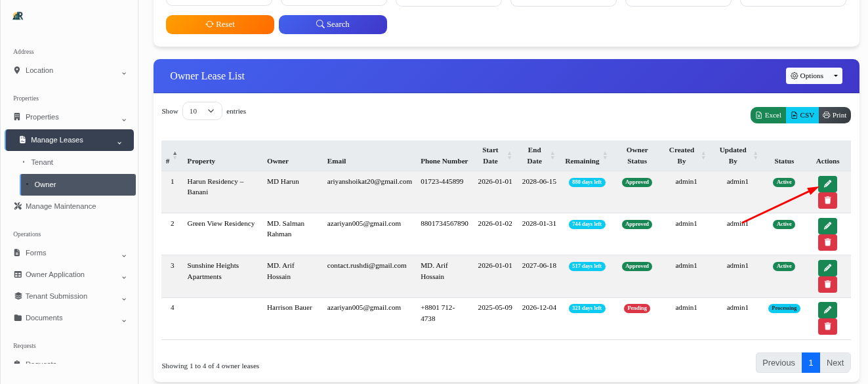Expand the Properties sidebar menu
The height and width of the screenshot is (384, 868).
click(x=70, y=117)
